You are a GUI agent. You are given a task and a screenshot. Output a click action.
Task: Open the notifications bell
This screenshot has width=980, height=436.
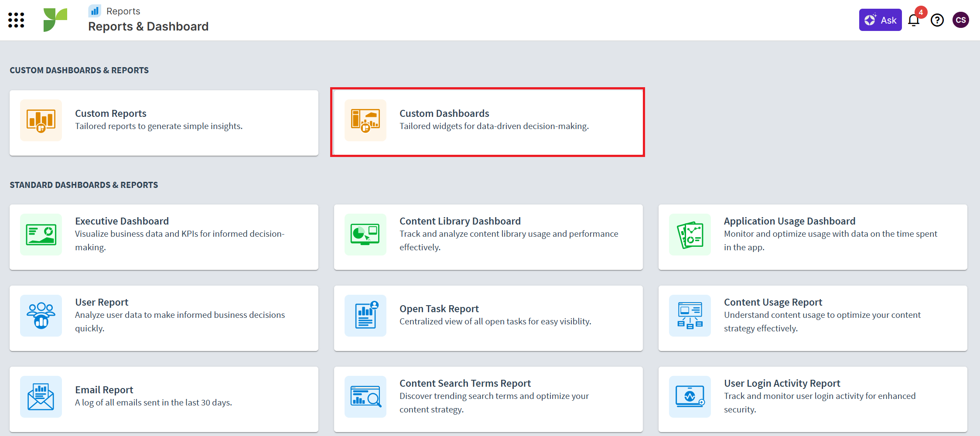(x=913, y=20)
